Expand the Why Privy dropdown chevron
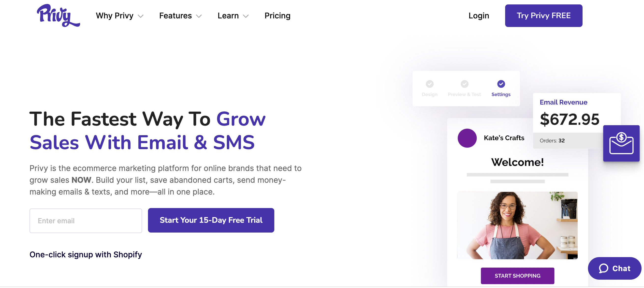 pyautogui.click(x=141, y=16)
